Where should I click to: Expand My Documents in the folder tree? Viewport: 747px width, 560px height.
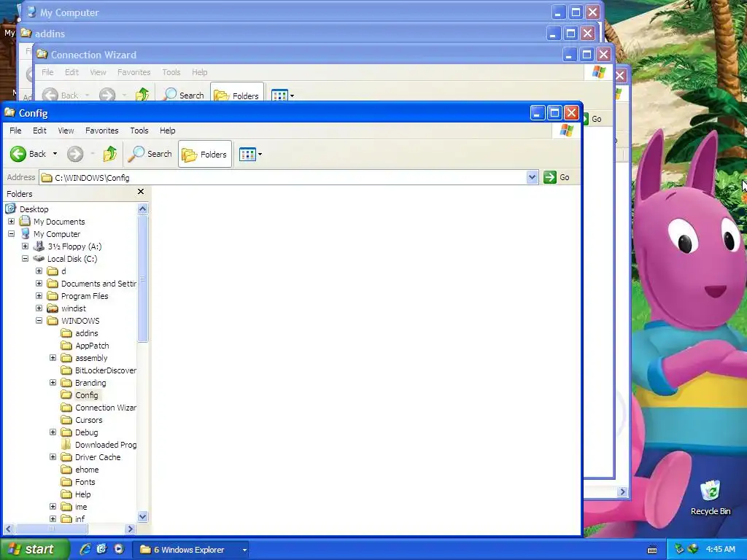(x=12, y=222)
